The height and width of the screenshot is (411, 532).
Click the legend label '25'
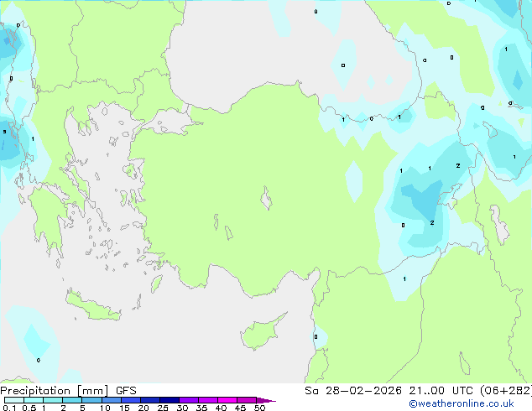[163, 408]
